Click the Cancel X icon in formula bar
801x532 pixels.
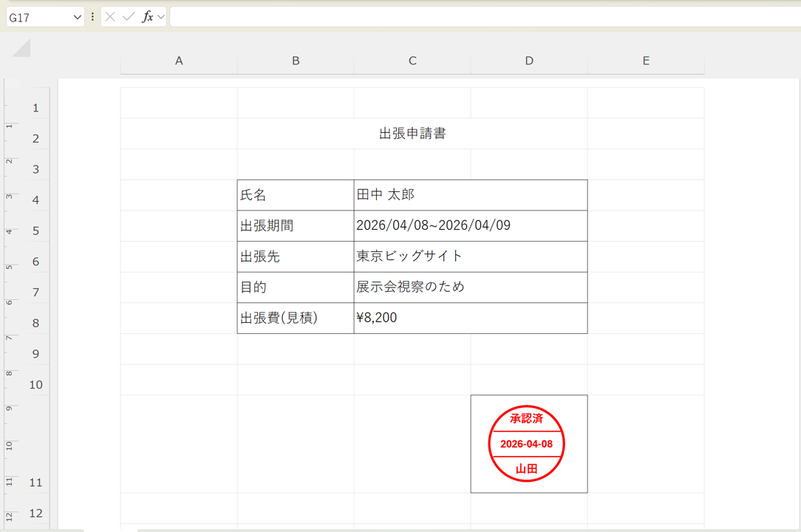point(110,17)
